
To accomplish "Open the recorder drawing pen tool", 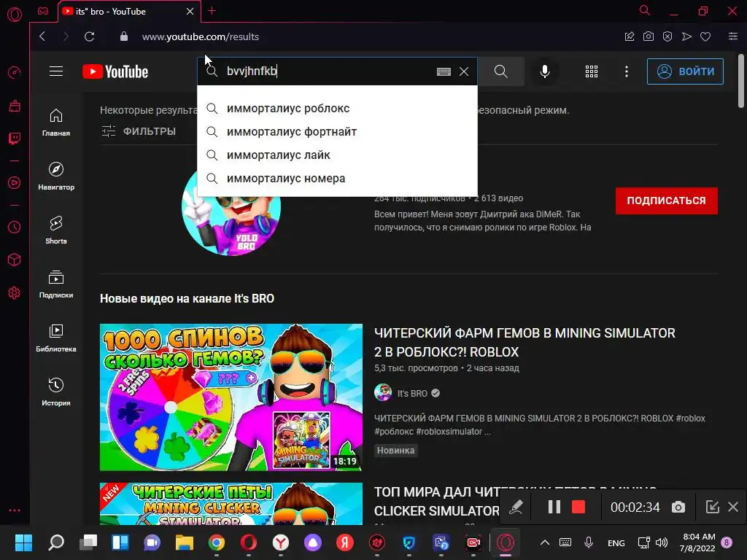I will (x=516, y=507).
